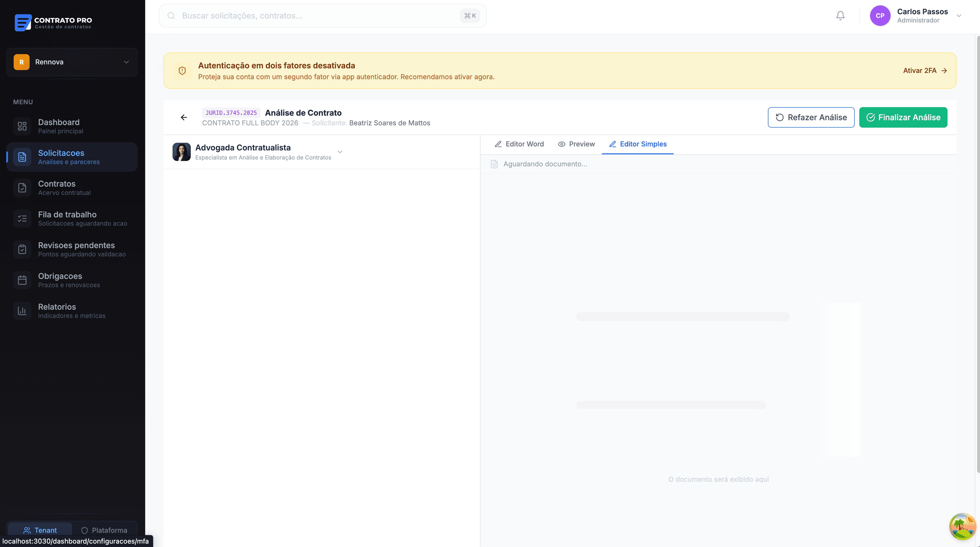Click 'O documento será exibido aqui' text
This screenshot has width=980, height=547.
pyautogui.click(x=718, y=479)
